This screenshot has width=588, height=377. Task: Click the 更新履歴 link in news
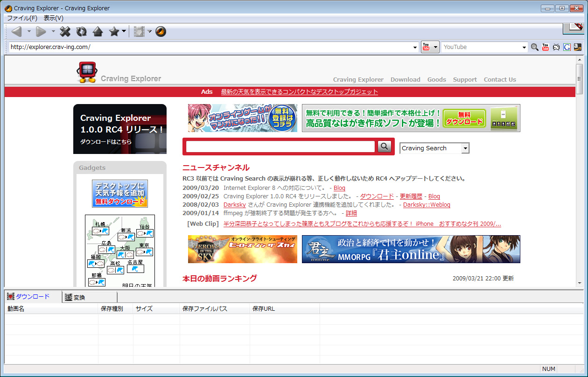411,196
